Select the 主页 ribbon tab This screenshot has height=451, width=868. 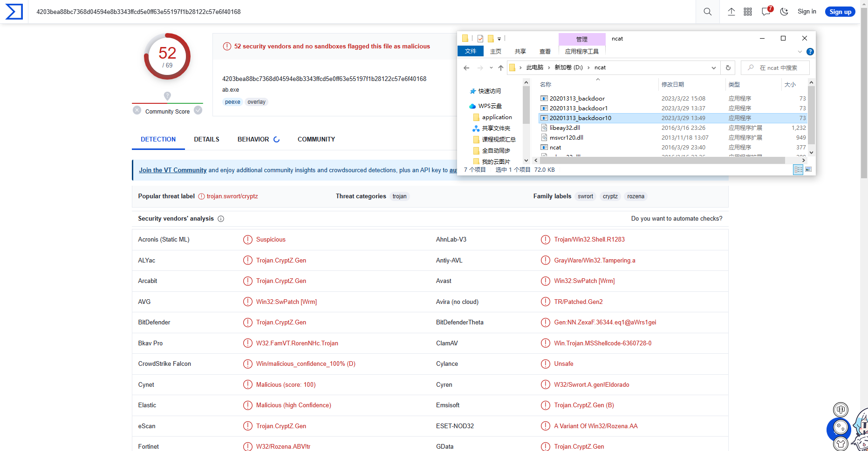496,52
